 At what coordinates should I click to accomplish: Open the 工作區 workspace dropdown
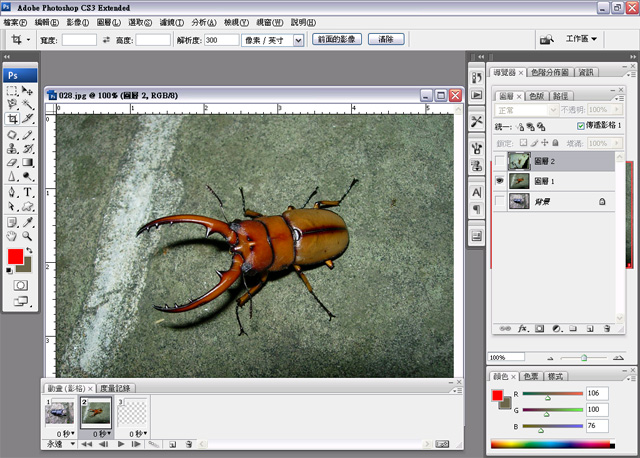click(581, 39)
